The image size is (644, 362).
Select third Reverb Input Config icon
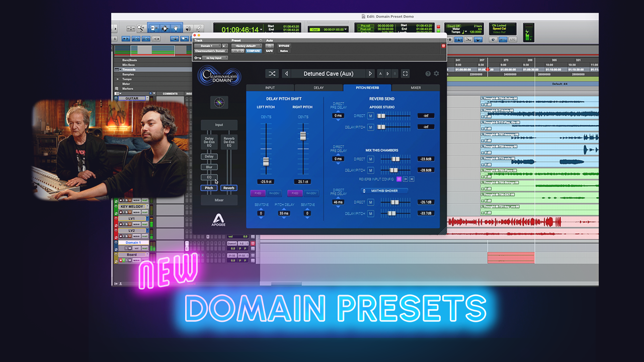(412, 179)
